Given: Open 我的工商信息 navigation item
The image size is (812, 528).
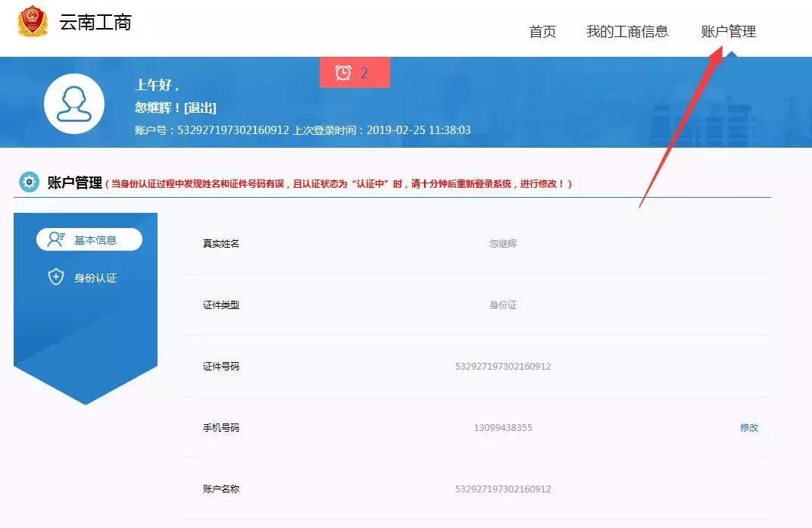Looking at the screenshot, I should (x=627, y=32).
